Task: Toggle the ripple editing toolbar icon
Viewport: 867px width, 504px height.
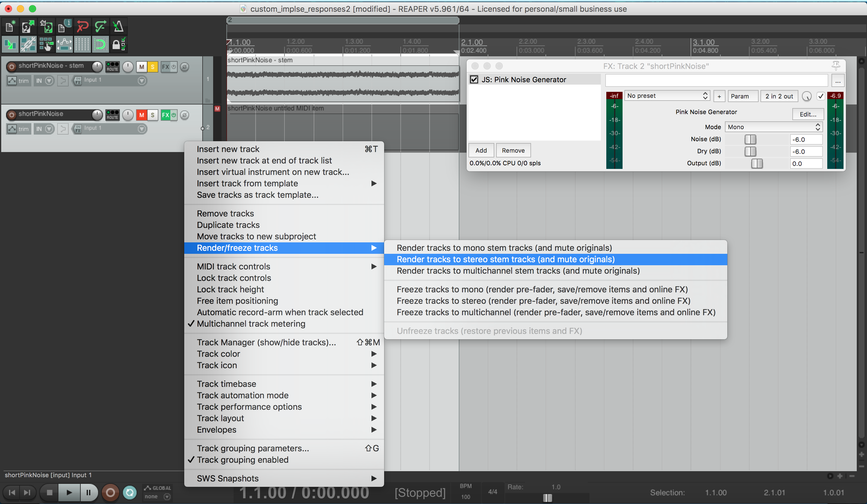Action: (46, 44)
